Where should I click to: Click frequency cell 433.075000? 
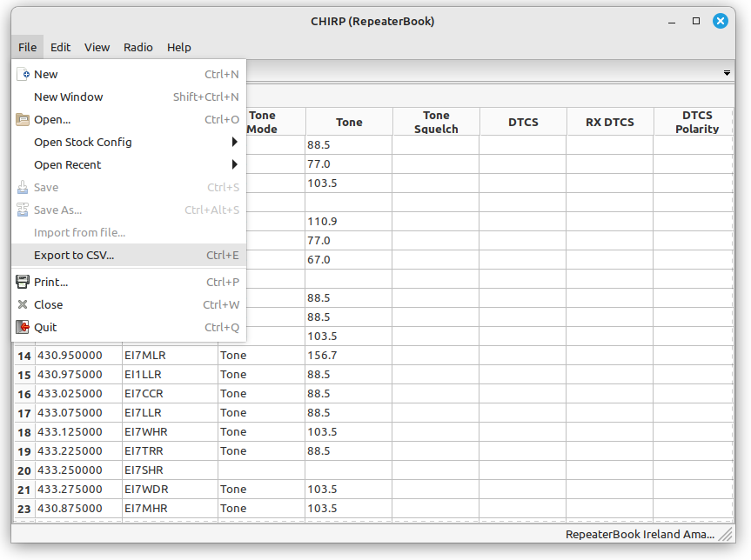pyautogui.click(x=78, y=413)
